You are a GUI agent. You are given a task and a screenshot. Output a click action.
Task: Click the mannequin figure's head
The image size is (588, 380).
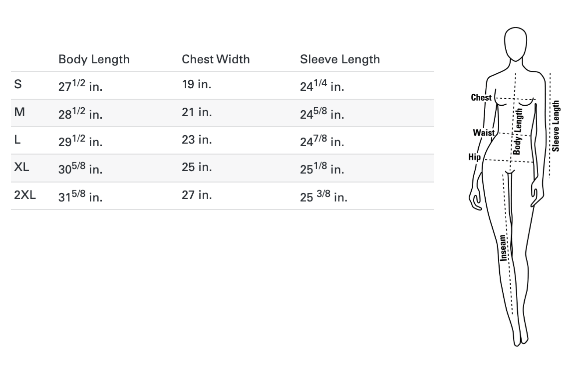516,44
